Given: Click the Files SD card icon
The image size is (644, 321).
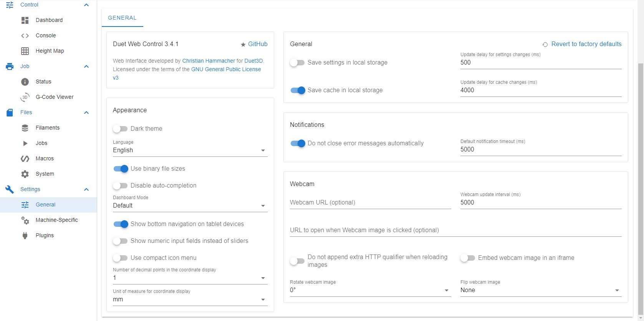Looking at the screenshot, I should tap(10, 112).
